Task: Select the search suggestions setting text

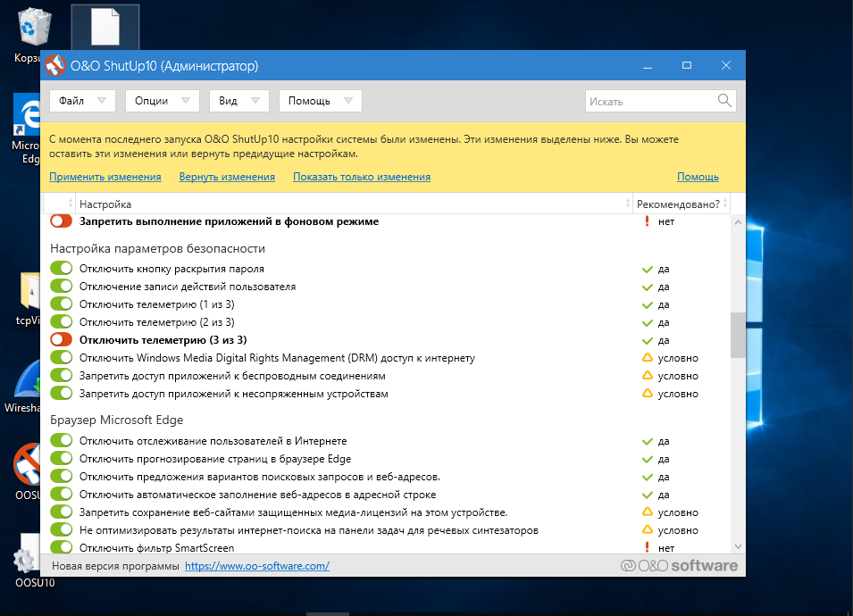Action: [x=260, y=477]
